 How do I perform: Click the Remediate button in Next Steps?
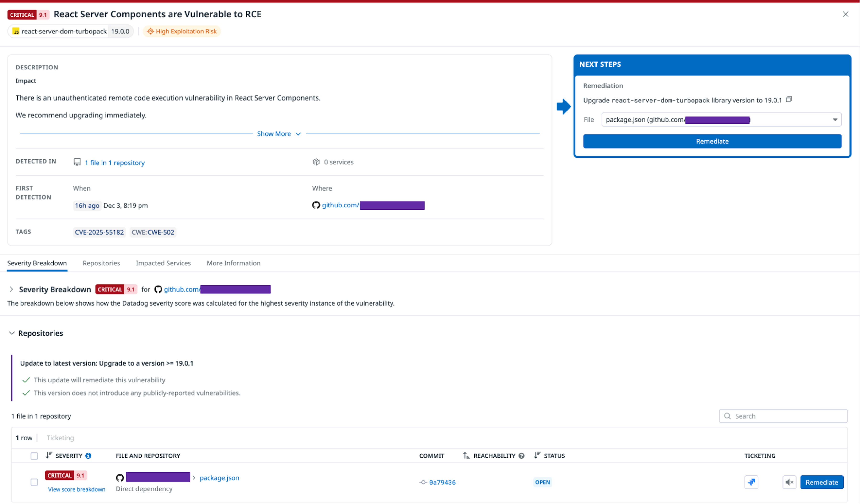click(x=712, y=141)
